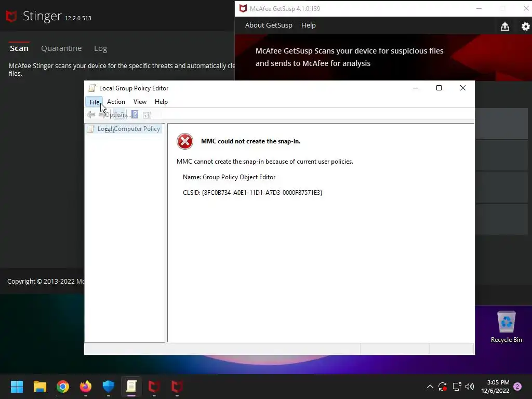Open the network tray icon
532x399 pixels.
pos(457,387)
